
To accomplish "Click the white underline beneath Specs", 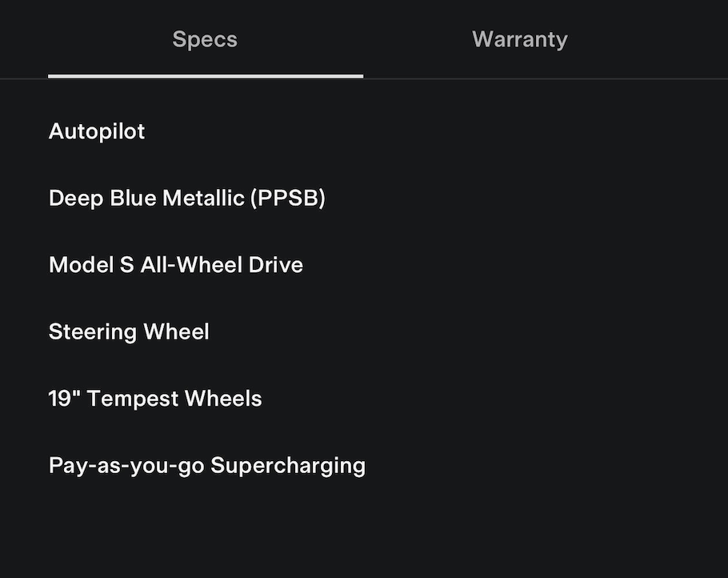I will click(205, 76).
